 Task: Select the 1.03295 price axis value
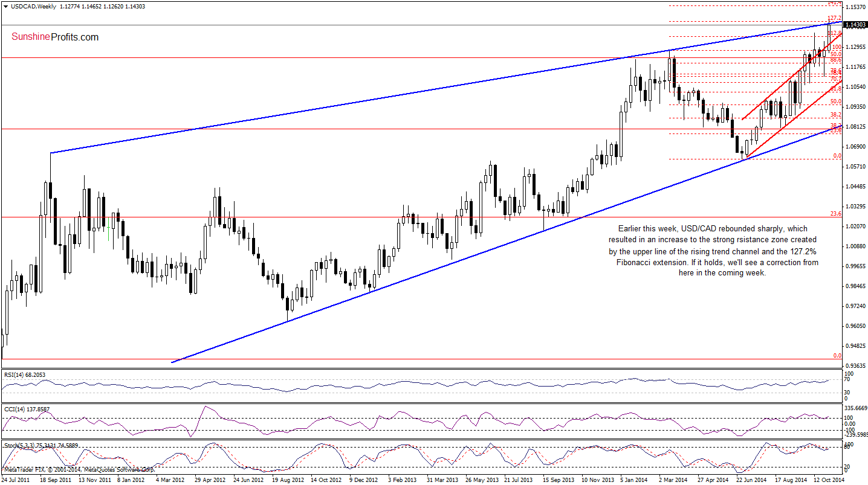[x=855, y=207]
